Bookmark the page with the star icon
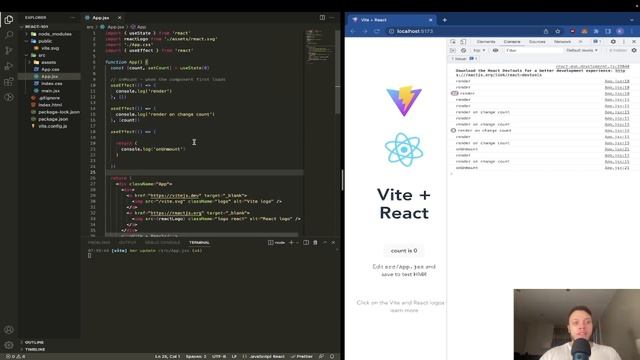This screenshot has width=640, height=360. [x=558, y=31]
